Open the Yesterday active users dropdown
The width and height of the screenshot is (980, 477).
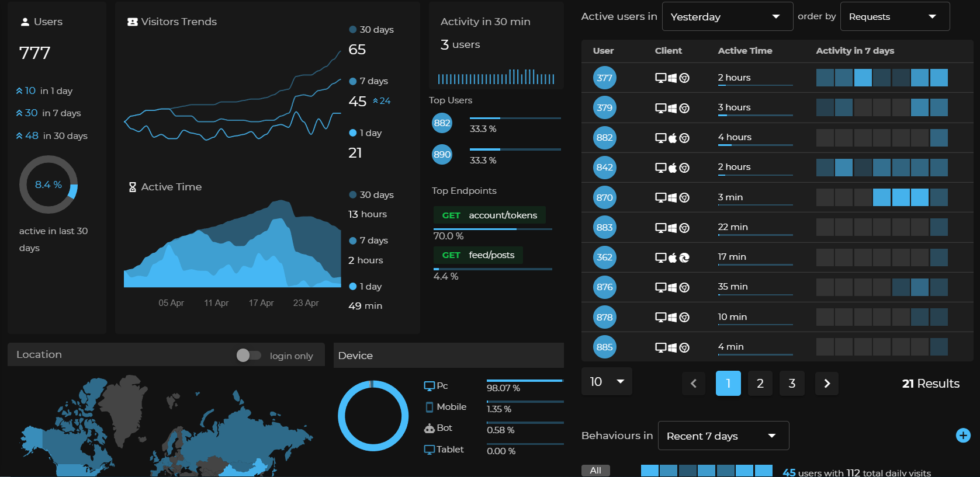coord(728,16)
